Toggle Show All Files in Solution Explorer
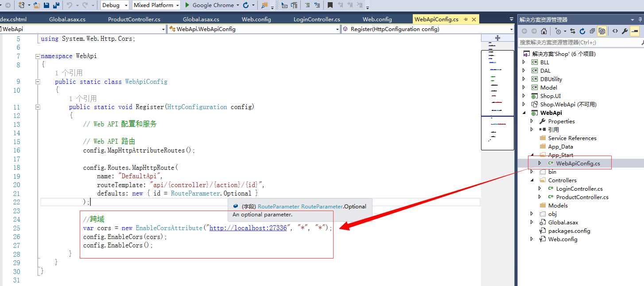 point(602,31)
